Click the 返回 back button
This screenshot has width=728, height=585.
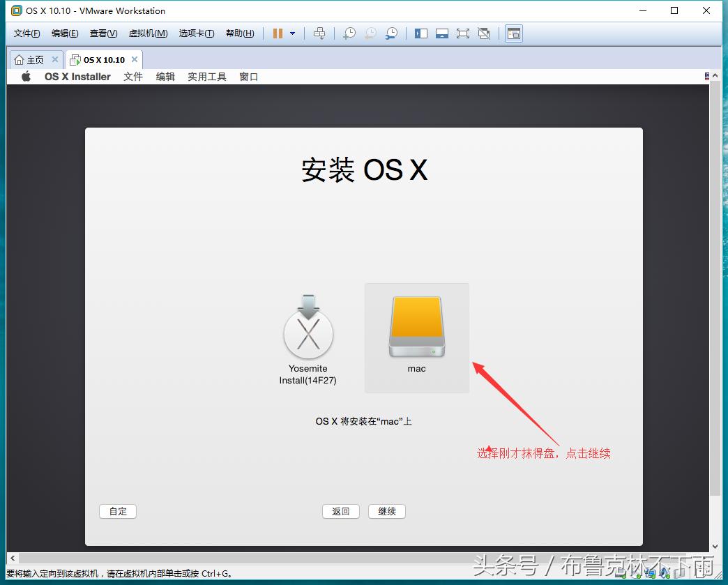(340, 511)
